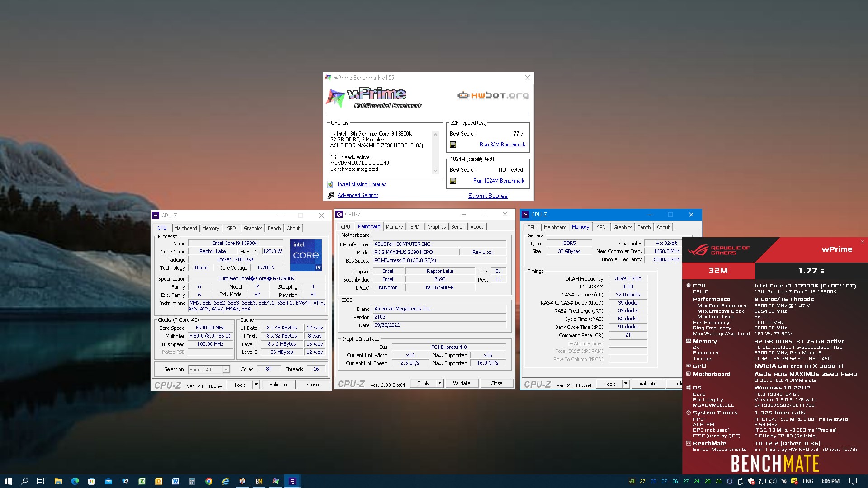Open Tools dropdown arrow in Mainboard window
Screen dimensions: 868x488
click(x=439, y=383)
